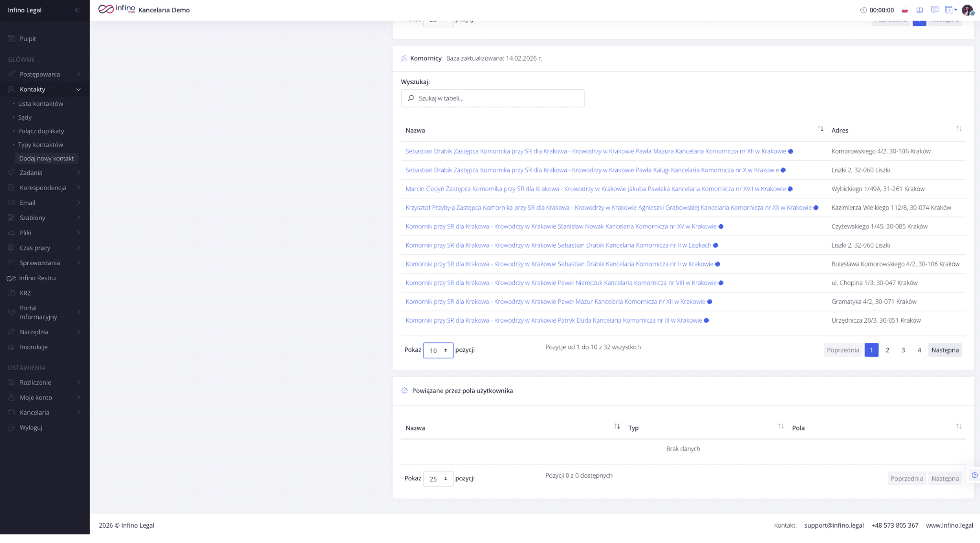Image resolution: width=980 pixels, height=543 pixels.
Task: Click the gear icon beside Powiązane przez pola użytkownika
Action: click(404, 391)
